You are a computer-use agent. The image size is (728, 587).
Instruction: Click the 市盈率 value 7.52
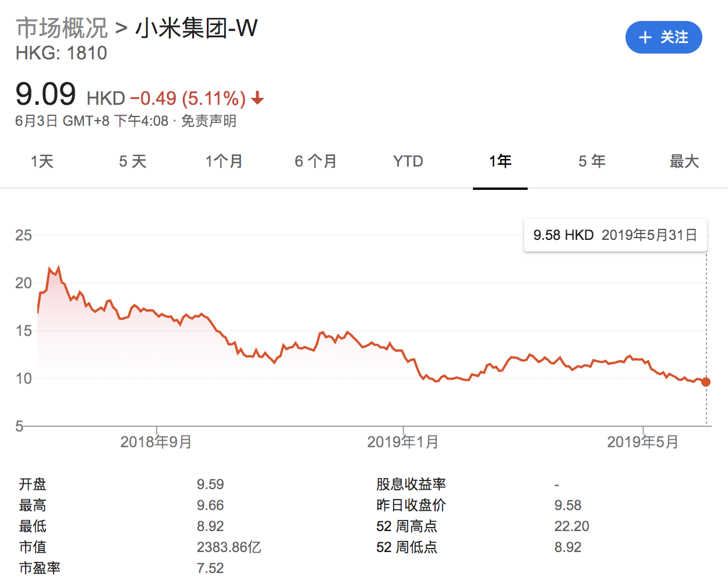tap(210, 568)
